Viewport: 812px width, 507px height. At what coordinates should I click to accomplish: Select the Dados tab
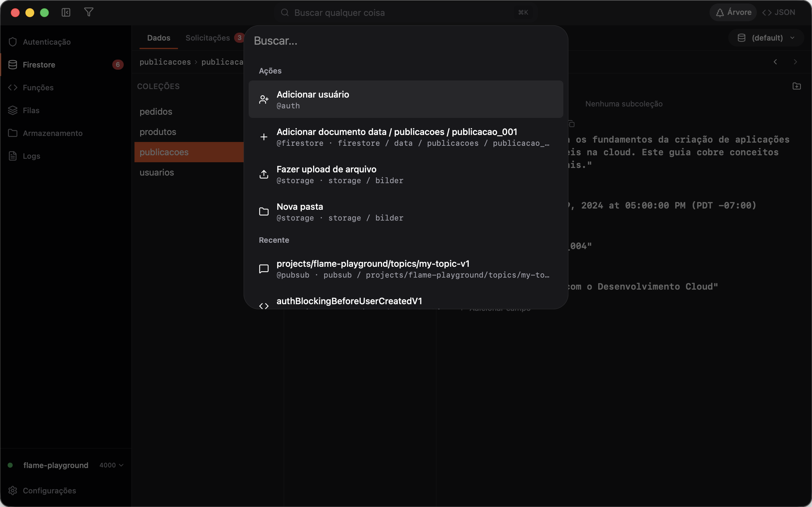tap(159, 38)
